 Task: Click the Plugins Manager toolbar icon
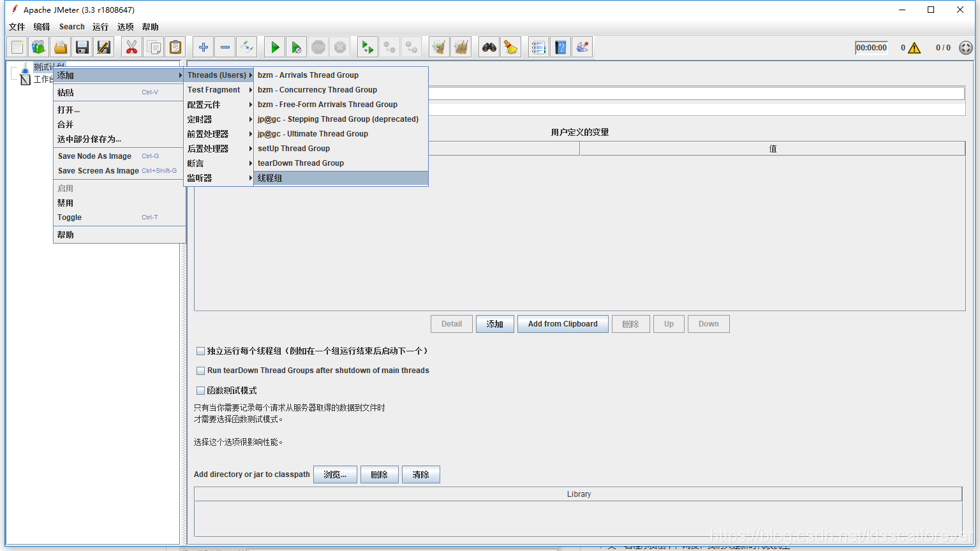coord(583,47)
